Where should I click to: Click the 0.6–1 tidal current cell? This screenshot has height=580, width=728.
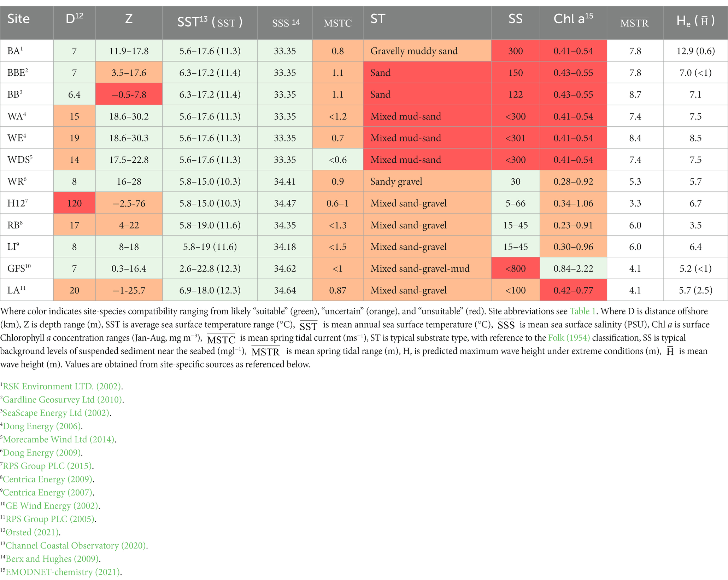coord(337,203)
